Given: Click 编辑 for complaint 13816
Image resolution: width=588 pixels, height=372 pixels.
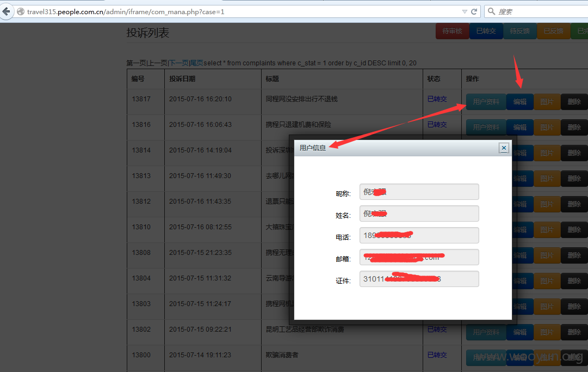Looking at the screenshot, I should pos(520,127).
